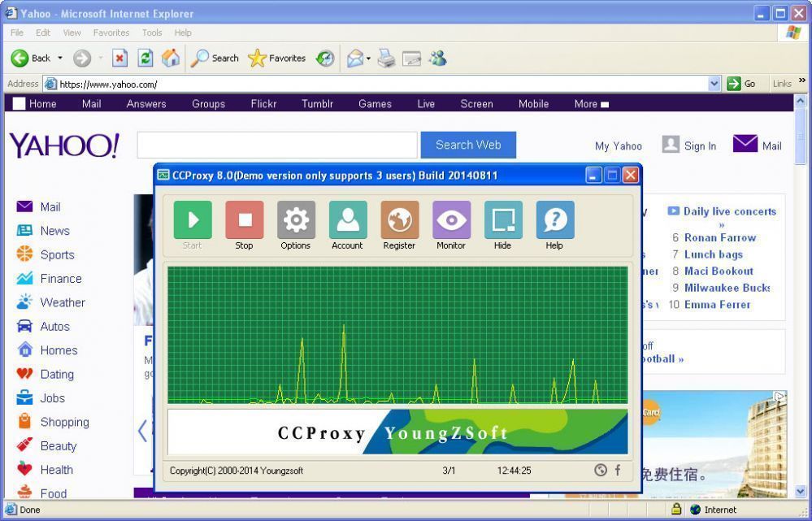The width and height of the screenshot is (812, 521).
Task: Open Milwaukee Bucks trending link
Action: click(727, 288)
